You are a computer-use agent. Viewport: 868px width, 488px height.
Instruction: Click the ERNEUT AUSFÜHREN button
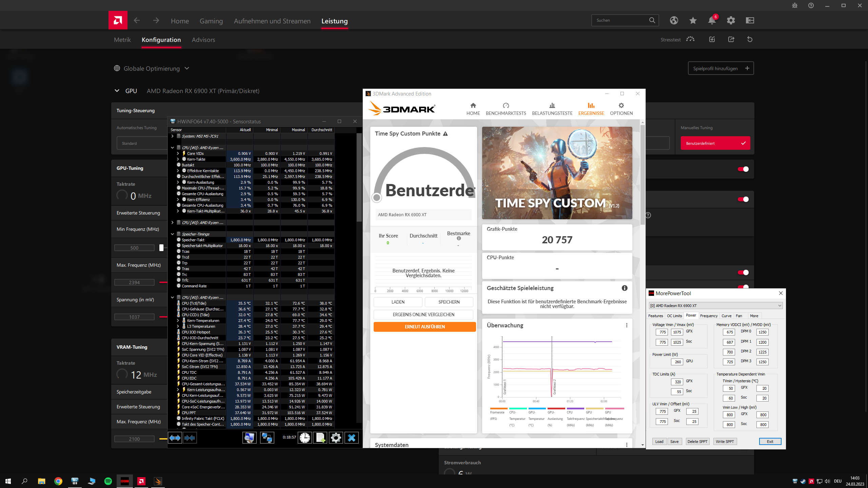tap(425, 327)
